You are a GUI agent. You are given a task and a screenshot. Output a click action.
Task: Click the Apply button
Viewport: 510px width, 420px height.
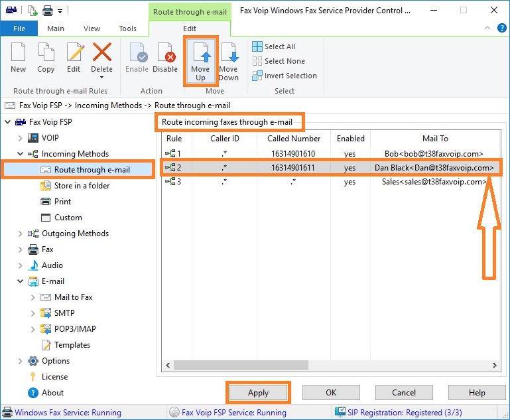click(258, 393)
